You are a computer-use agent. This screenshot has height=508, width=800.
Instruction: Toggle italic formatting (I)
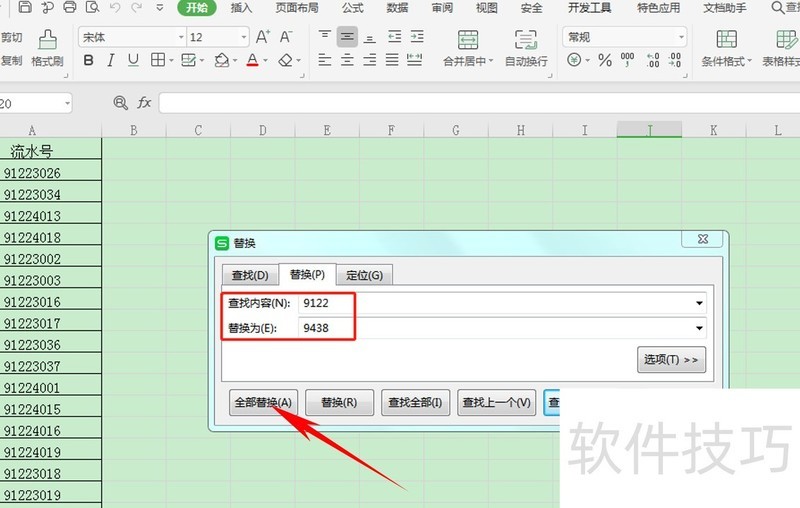click(111, 60)
